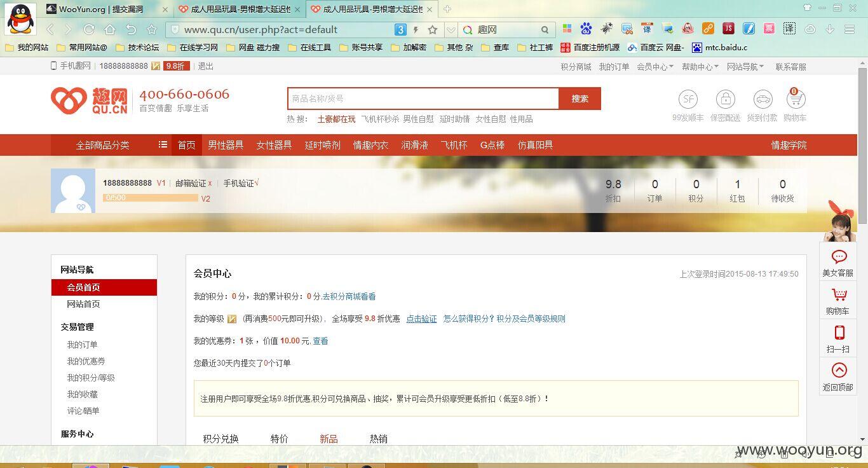
Task: Open the orange link chain extension
Action: [708, 29]
